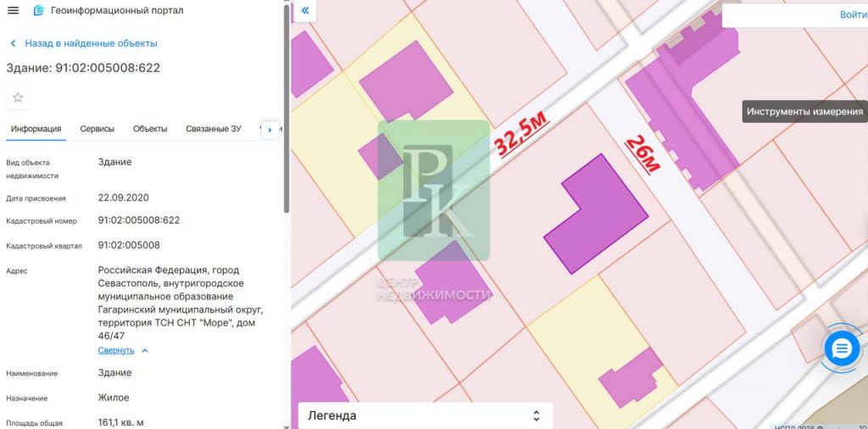Click the chevron beside Свернуть

pos(145,350)
